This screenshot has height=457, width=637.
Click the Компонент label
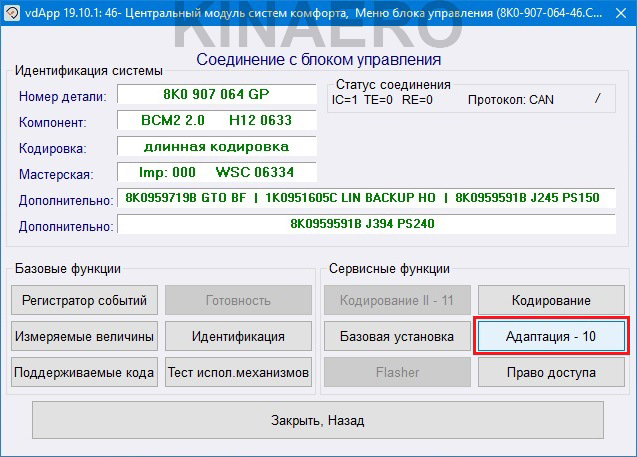click(52, 122)
